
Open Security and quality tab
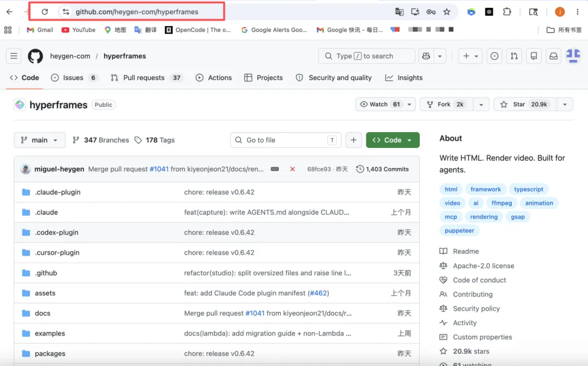pyautogui.click(x=333, y=78)
